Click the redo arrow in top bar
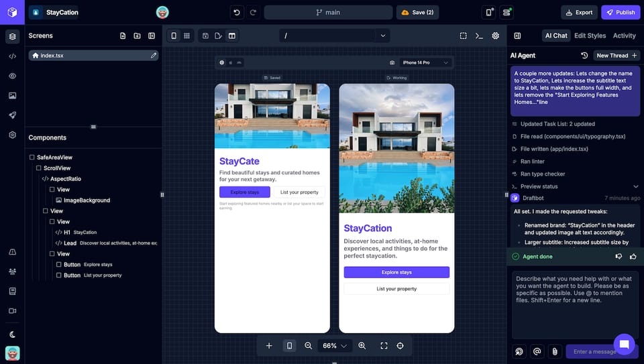Viewport: 644px width, 364px height. click(253, 12)
